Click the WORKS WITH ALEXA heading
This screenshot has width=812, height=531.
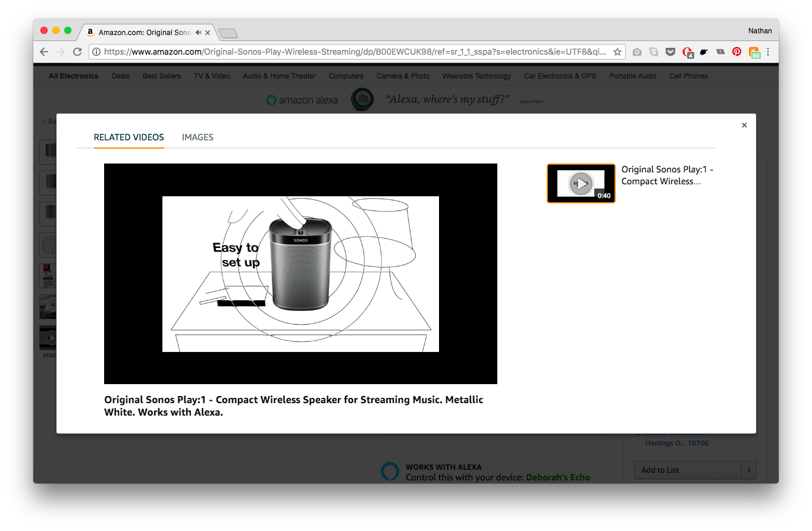pyautogui.click(x=444, y=467)
